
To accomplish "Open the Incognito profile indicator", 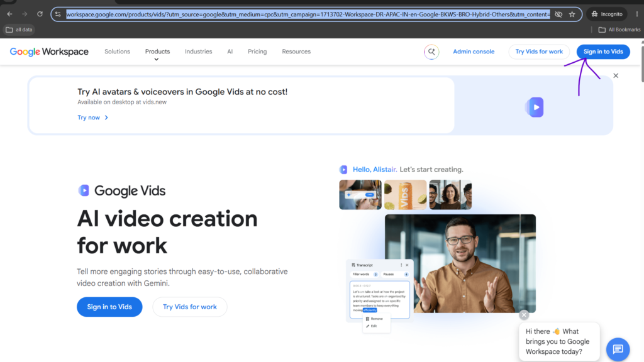I will (x=607, y=14).
